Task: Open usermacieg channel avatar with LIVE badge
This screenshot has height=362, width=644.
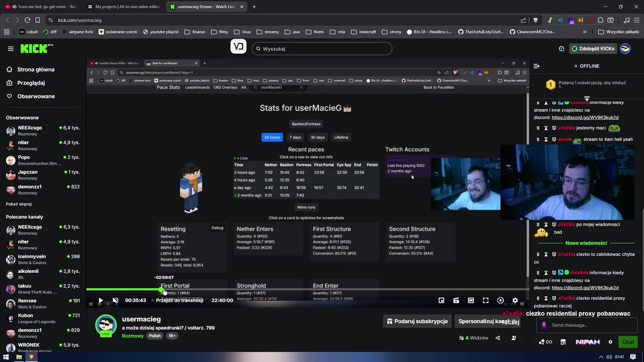Action: pyautogui.click(x=106, y=325)
